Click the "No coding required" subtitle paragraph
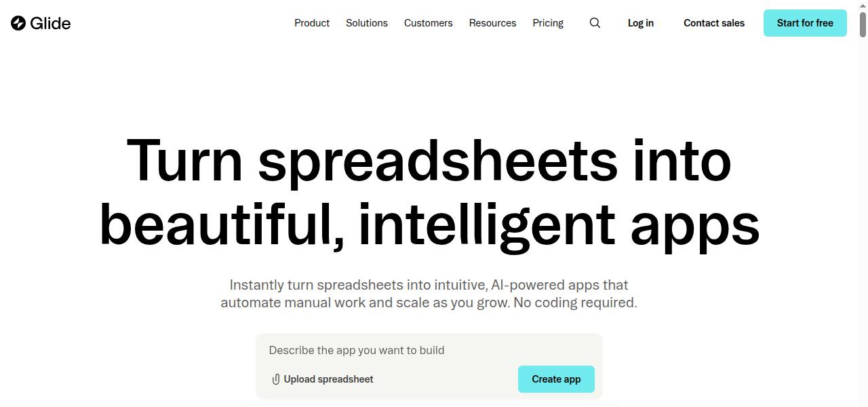 [429, 294]
